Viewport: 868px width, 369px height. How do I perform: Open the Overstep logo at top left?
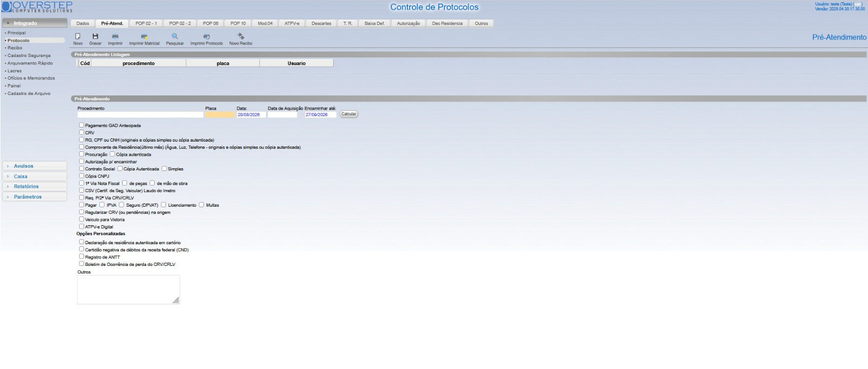(37, 7)
